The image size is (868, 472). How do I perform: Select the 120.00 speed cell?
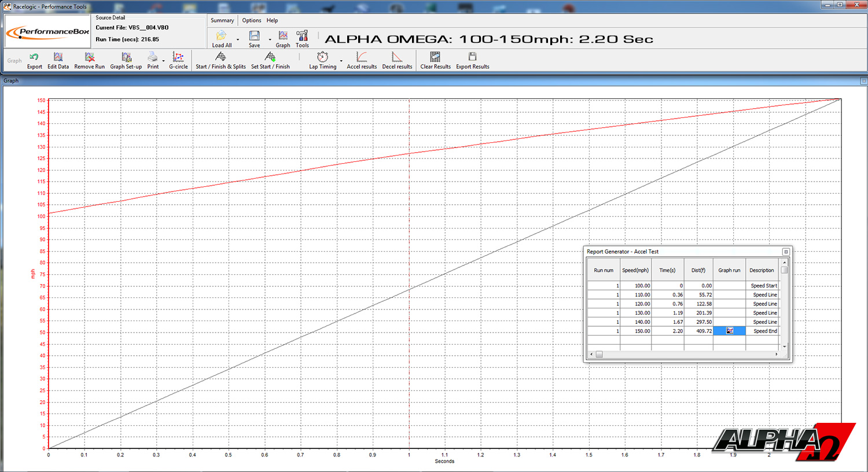click(x=635, y=304)
